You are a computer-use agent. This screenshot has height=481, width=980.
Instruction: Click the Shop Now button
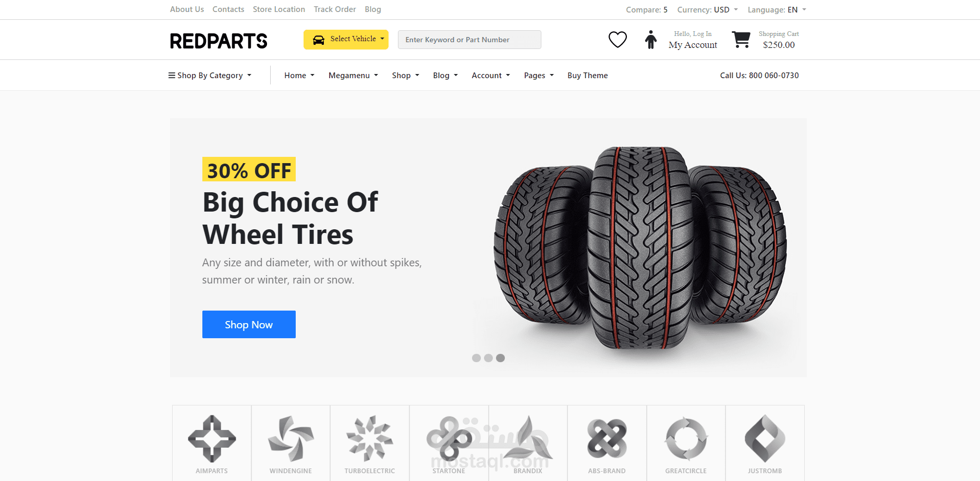(249, 325)
